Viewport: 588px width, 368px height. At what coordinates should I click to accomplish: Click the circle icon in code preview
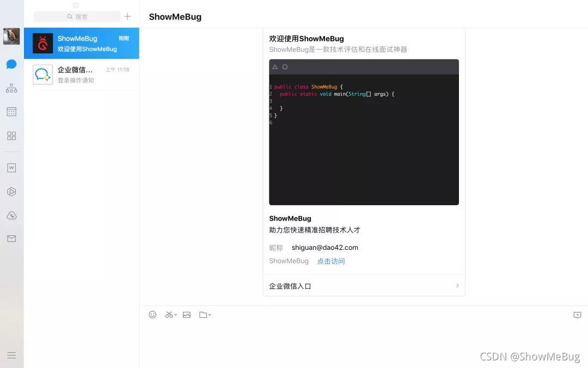(285, 67)
